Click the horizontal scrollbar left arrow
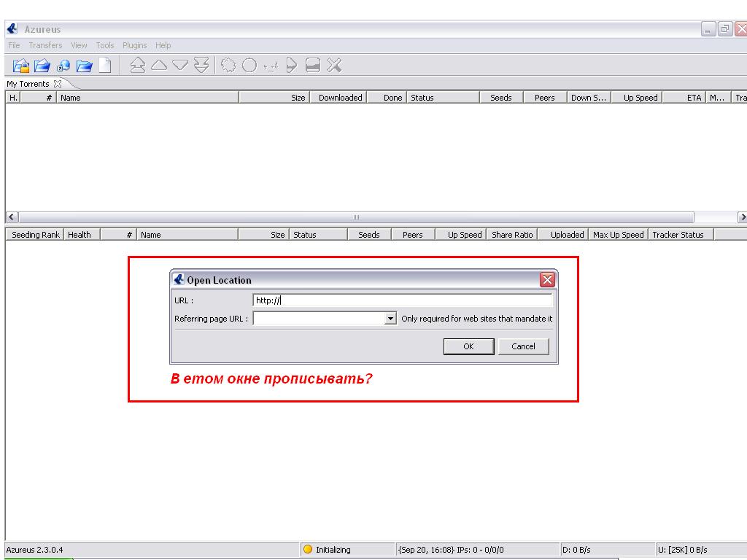The width and height of the screenshot is (747, 560). [12, 217]
